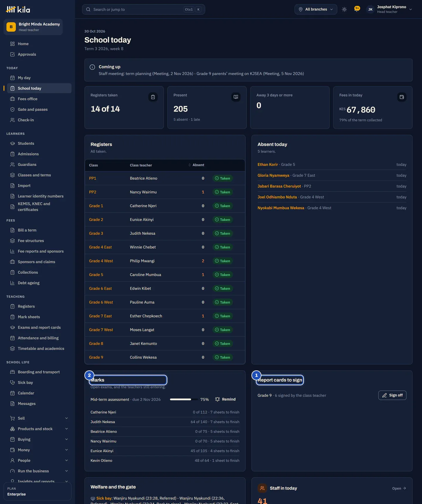The height and width of the screenshot is (504, 422).
Task: Click the Sign off button for Grade 9
Action: 392,395
